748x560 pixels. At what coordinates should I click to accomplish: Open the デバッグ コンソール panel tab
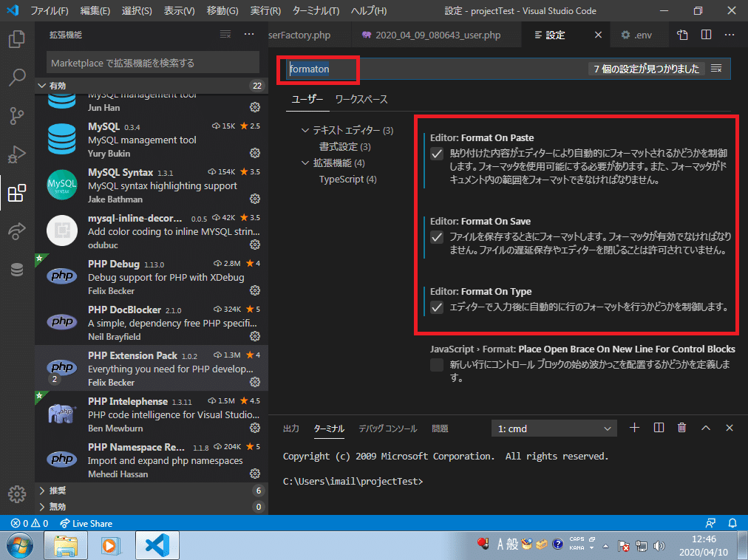click(x=387, y=428)
